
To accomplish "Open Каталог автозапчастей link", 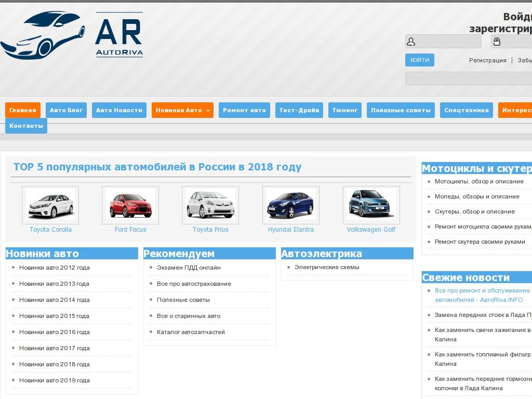I will [x=191, y=332].
